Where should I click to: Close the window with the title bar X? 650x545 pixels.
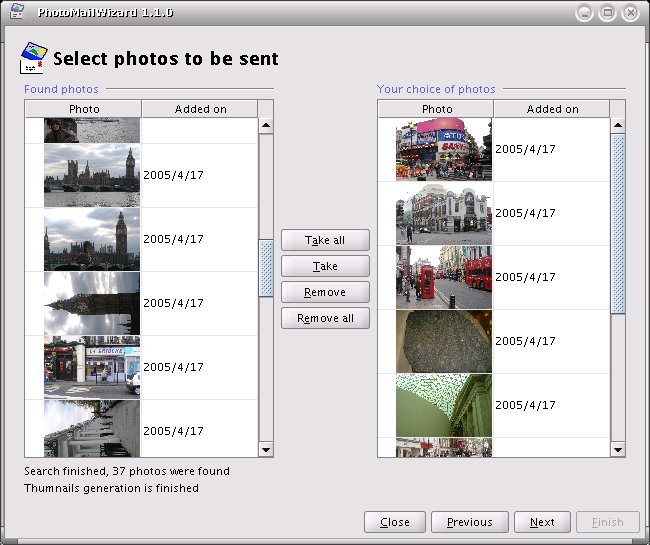(631, 13)
